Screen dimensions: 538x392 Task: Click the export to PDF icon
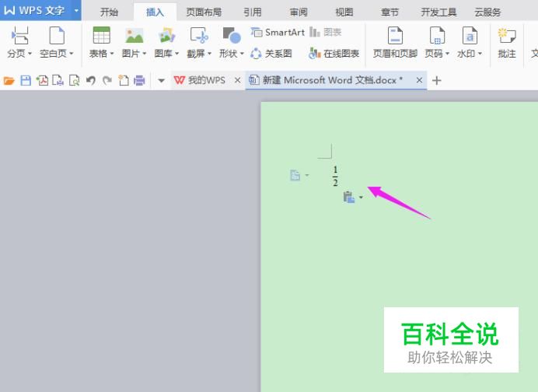point(42,81)
